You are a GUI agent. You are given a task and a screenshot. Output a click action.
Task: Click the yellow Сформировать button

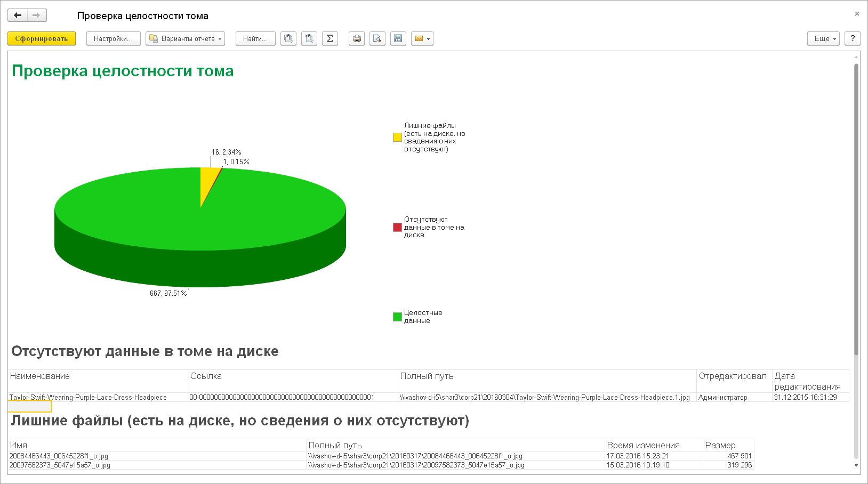(x=42, y=38)
